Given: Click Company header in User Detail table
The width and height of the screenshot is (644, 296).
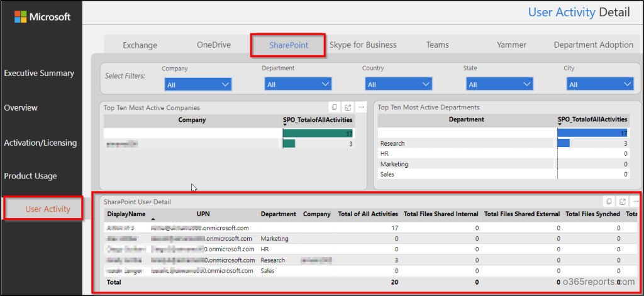Looking at the screenshot, I should click(x=317, y=214).
